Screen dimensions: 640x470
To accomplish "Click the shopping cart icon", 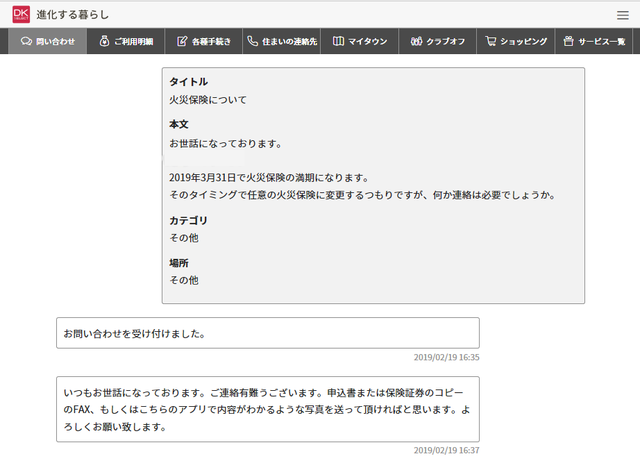I will [x=491, y=41].
